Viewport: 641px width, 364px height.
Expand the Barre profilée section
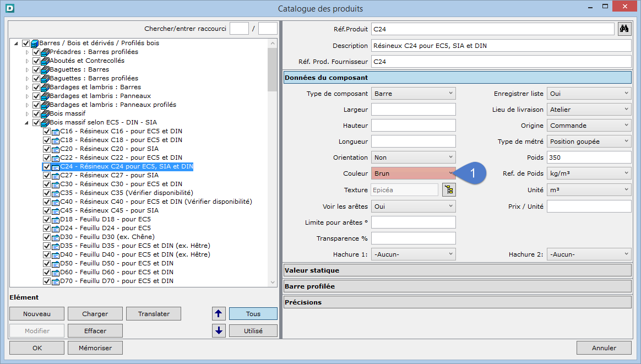point(457,286)
